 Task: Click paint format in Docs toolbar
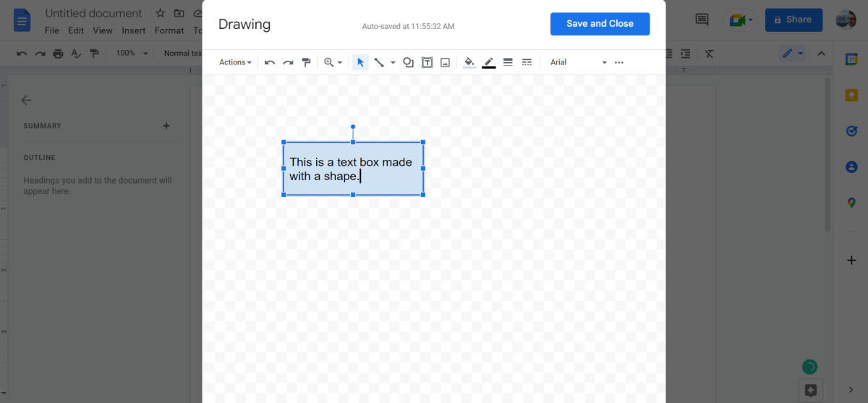pos(94,54)
